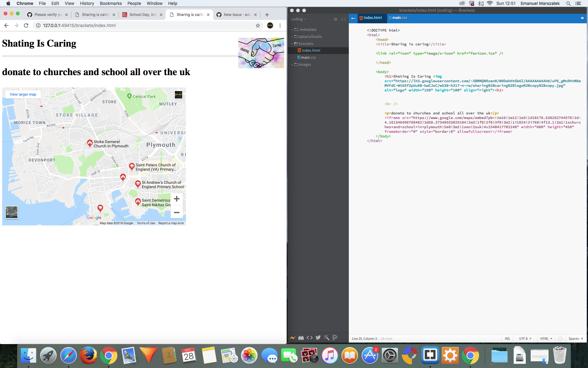This screenshot has width=588, height=368.
Task: Open the Extension Manager brick icon
Action: point(301,338)
